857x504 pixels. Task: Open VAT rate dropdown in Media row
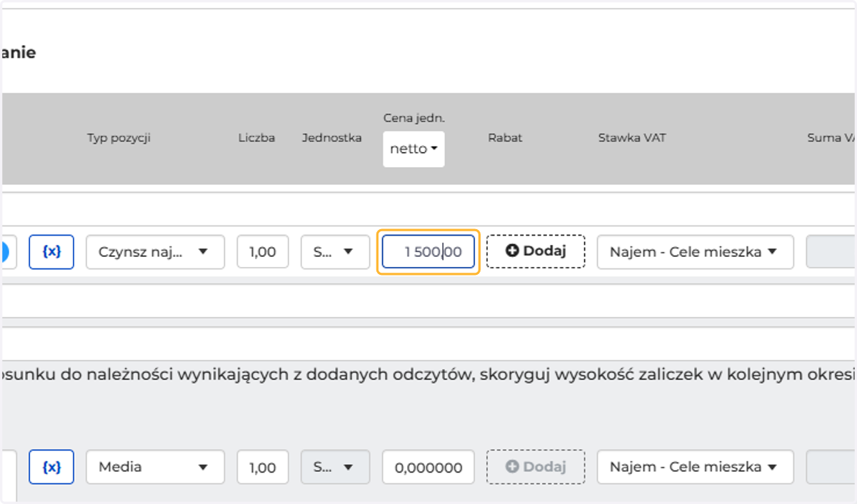695,467
